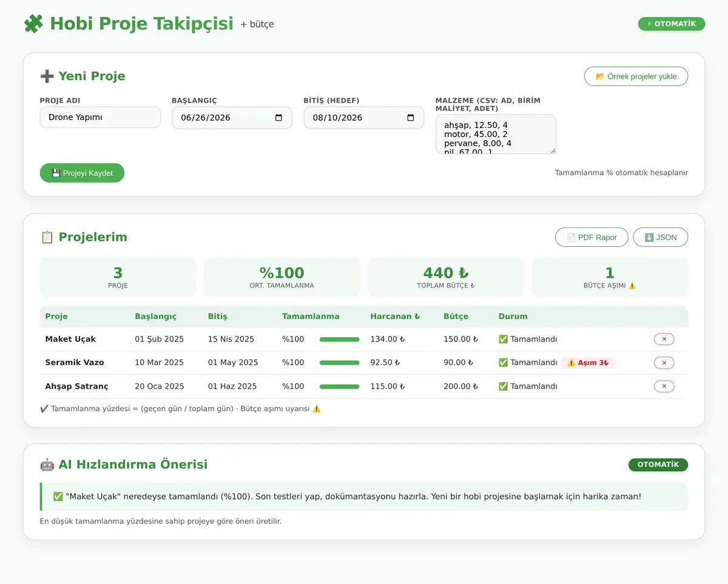Click the clipboard icon beside Projelerim
This screenshot has height=584, width=728.
click(x=47, y=237)
